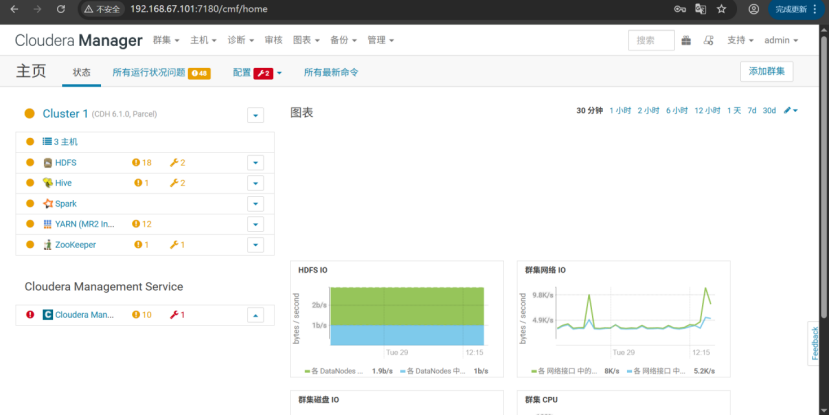Open YARN actions dropdown arrow

click(256, 224)
